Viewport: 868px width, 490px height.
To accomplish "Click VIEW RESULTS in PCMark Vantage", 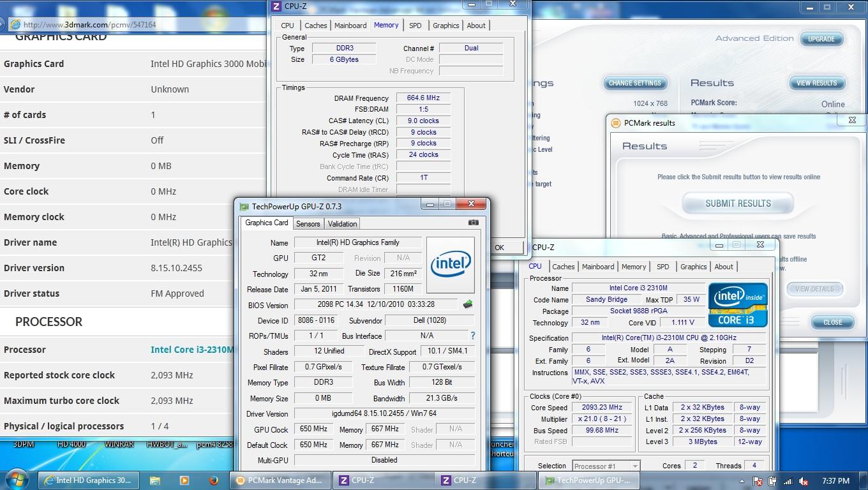I will pos(816,83).
